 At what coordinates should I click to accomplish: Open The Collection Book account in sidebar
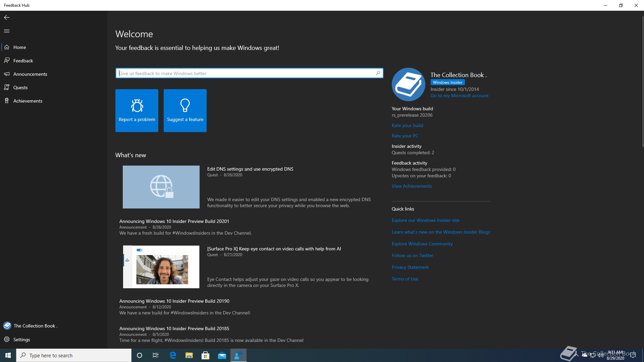coord(54,326)
